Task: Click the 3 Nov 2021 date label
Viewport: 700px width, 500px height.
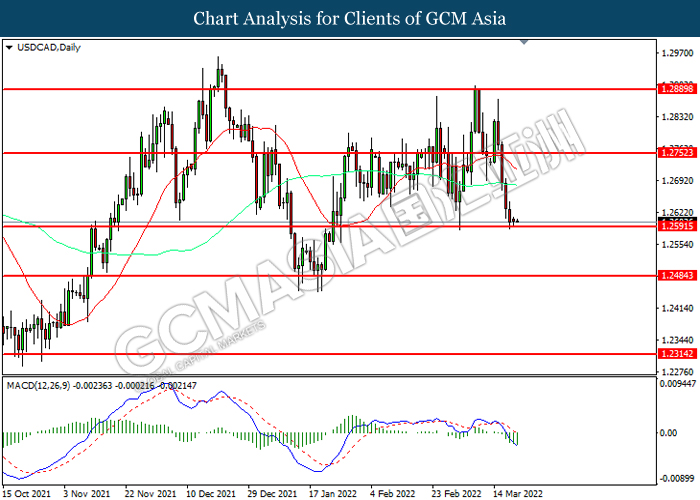Action: point(87,493)
